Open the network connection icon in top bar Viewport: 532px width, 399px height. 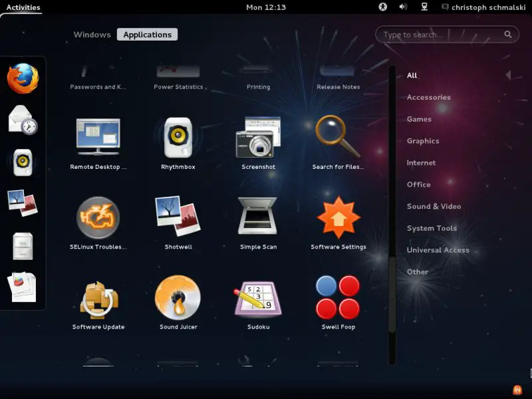coord(424,7)
